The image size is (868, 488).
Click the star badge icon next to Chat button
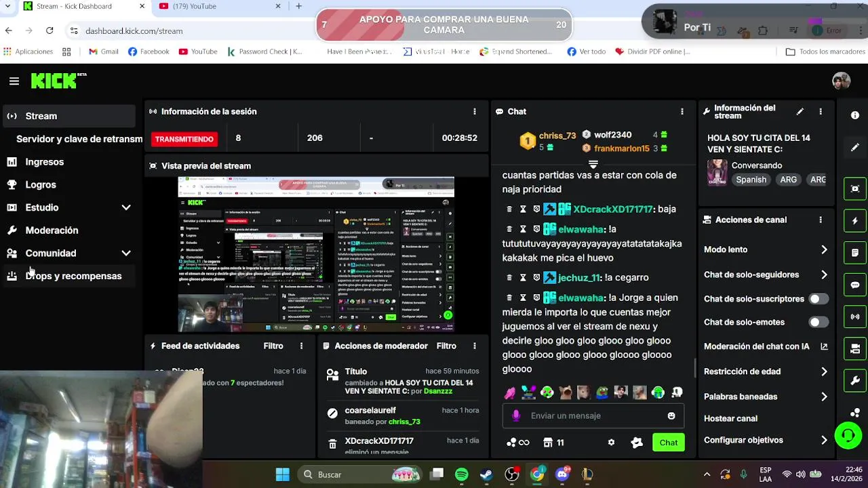coord(637,443)
